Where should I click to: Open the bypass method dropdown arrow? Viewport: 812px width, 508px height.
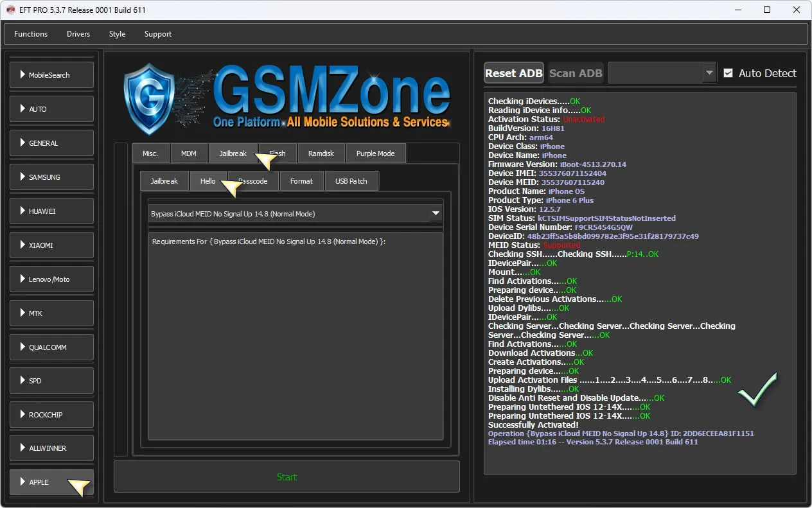click(x=436, y=213)
